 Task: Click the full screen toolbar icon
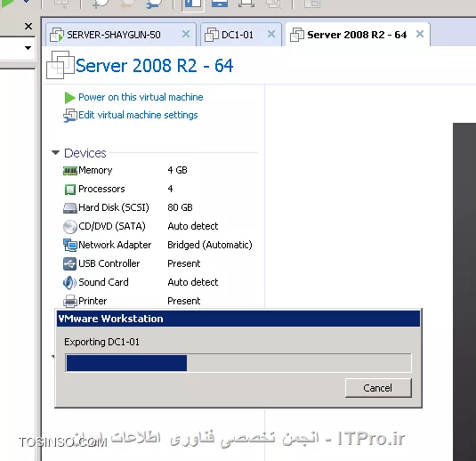[246, 4]
